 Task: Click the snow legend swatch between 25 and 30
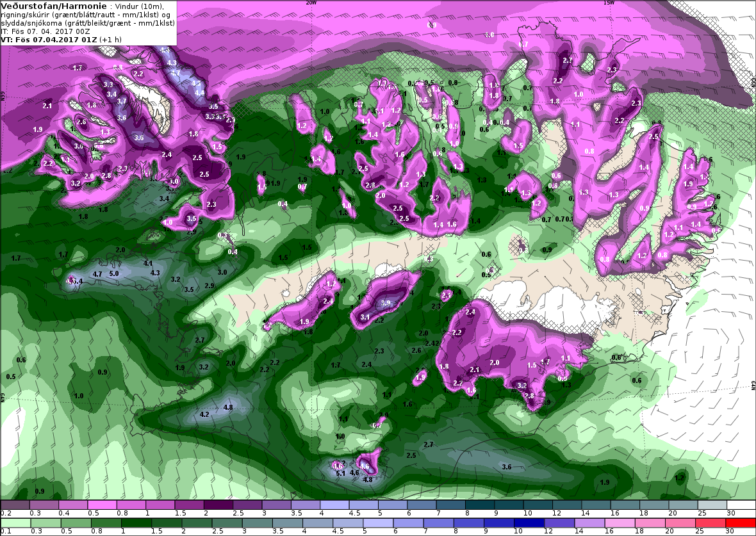pyautogui.click(x=712, y=505)
